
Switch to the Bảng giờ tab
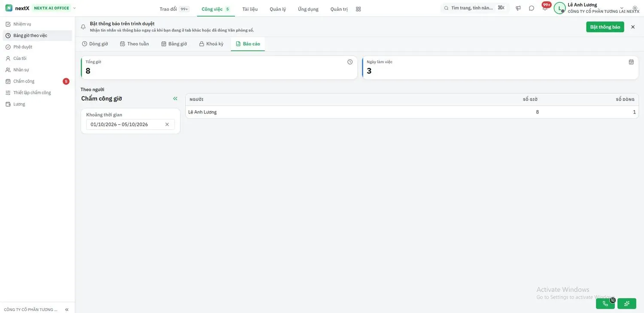174,44
